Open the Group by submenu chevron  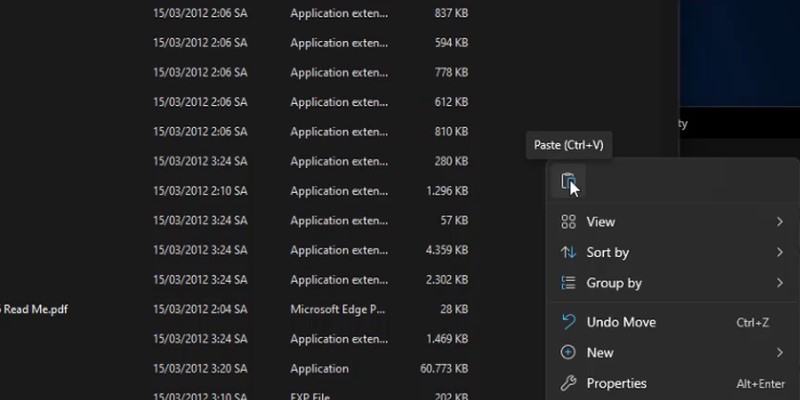click(780, 283)
